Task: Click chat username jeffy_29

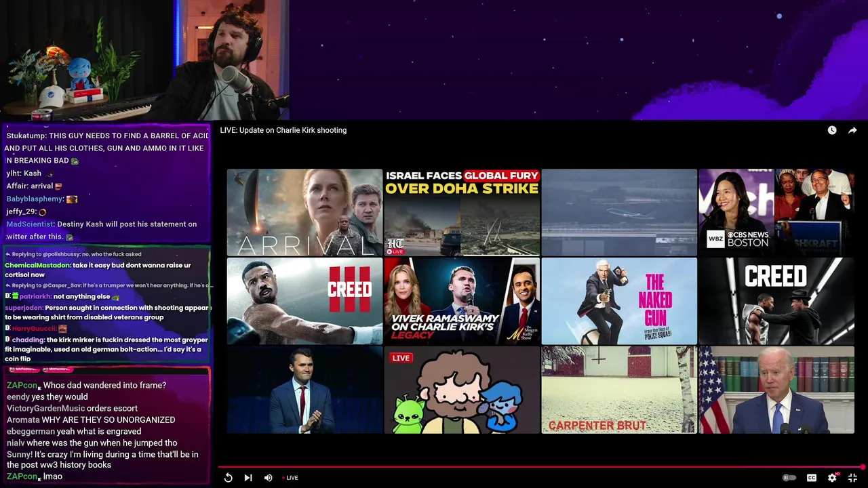Action: tap(20, 212)
